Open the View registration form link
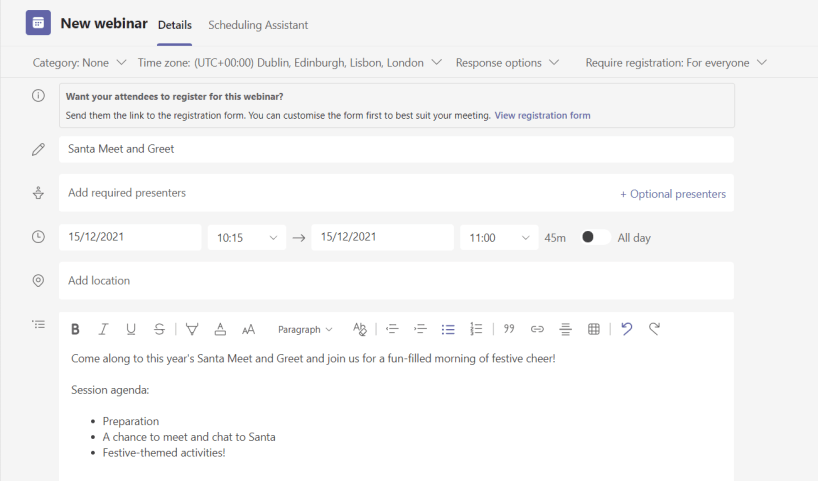The height and width of the screenshot is (481, 818). pos(542,116)
